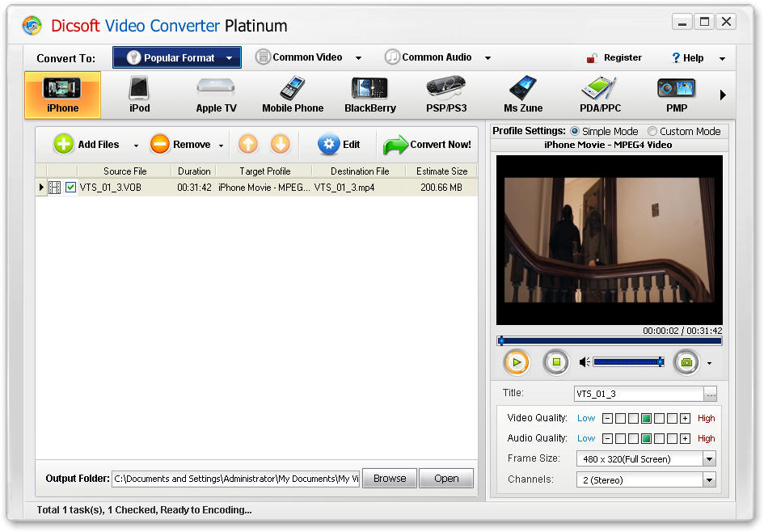
Task: Set Audio Quality to the last box before plus
Action: (x=672, y=438)
